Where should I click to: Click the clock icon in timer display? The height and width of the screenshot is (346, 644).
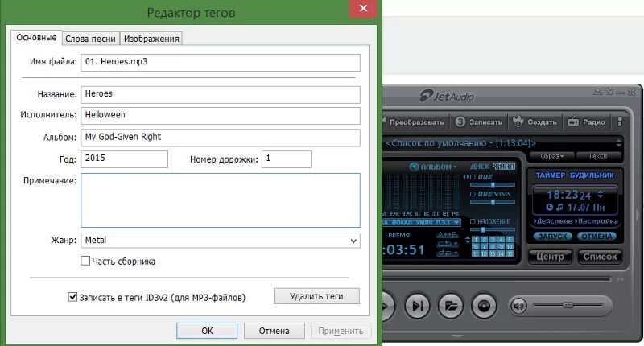point(550,208)
